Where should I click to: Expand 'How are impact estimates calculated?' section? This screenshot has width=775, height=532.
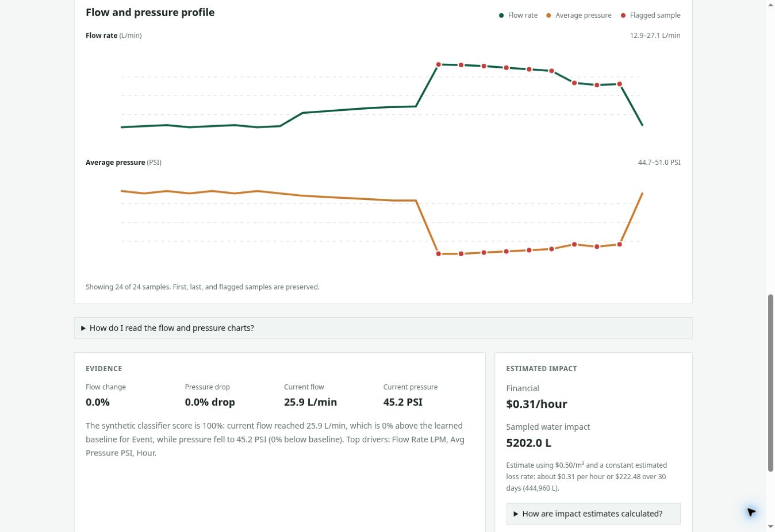tap(593, 514)
